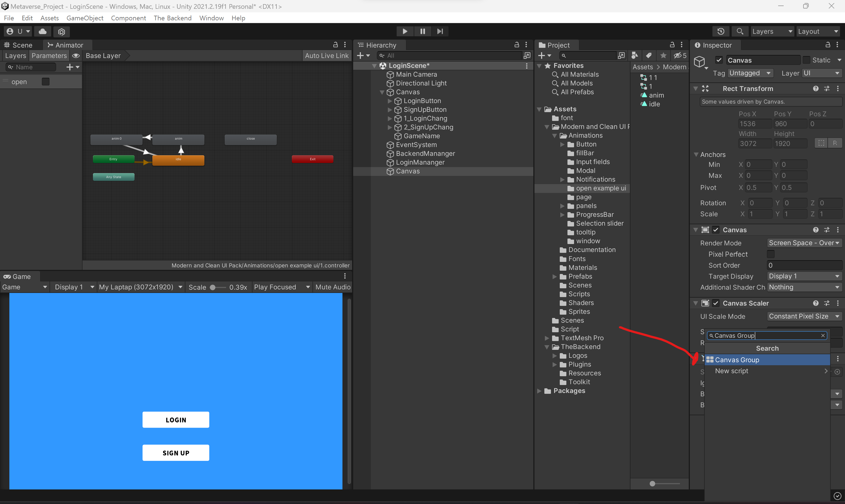
Task: Adjust the Game view Scale slider
Action: 213,287
